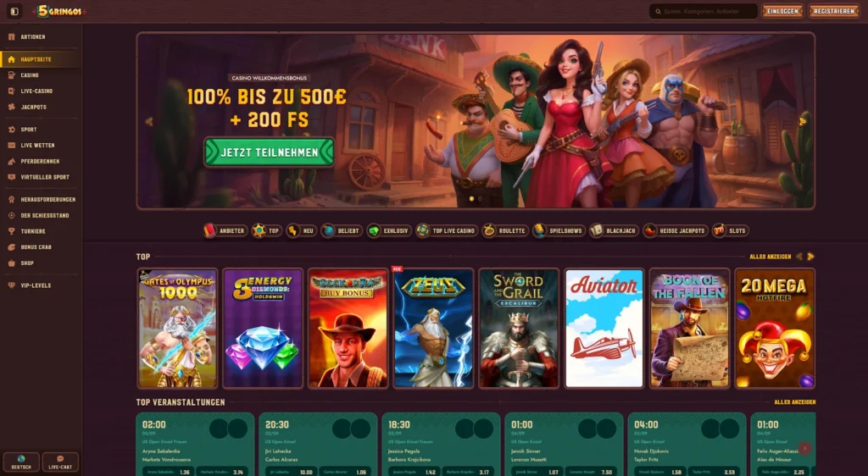Open the Shop bag icon entry
Viewport: 868px width, 476px height.
[12, 263]
